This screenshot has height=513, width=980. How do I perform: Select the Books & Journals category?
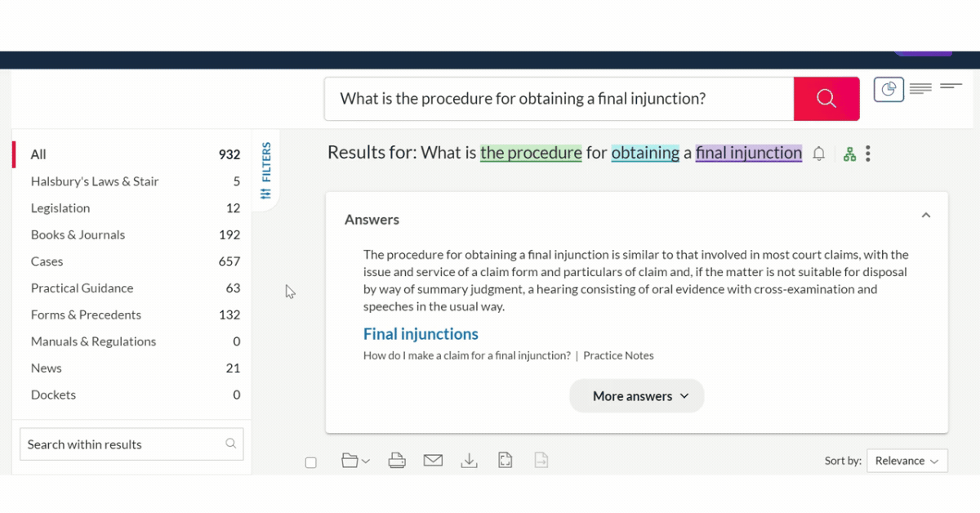pyautogui.click(x=78, y=234)
